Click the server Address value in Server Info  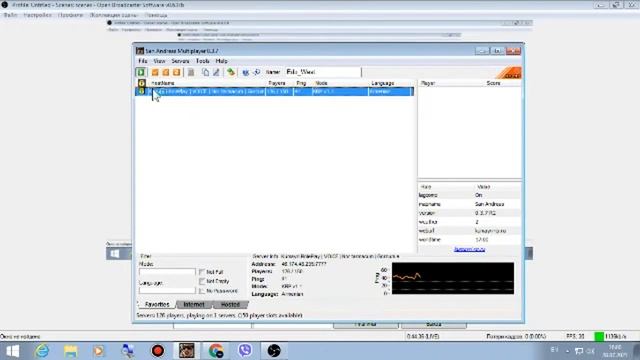pos(304,264)
